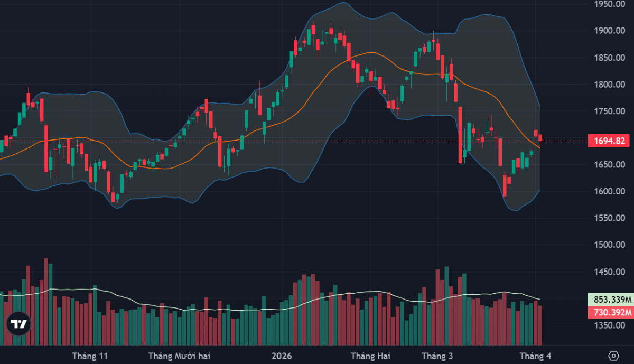This screenshot has width=634, height=364.
Task: Select the green 853.339M volume label
Action: (610, 300)
